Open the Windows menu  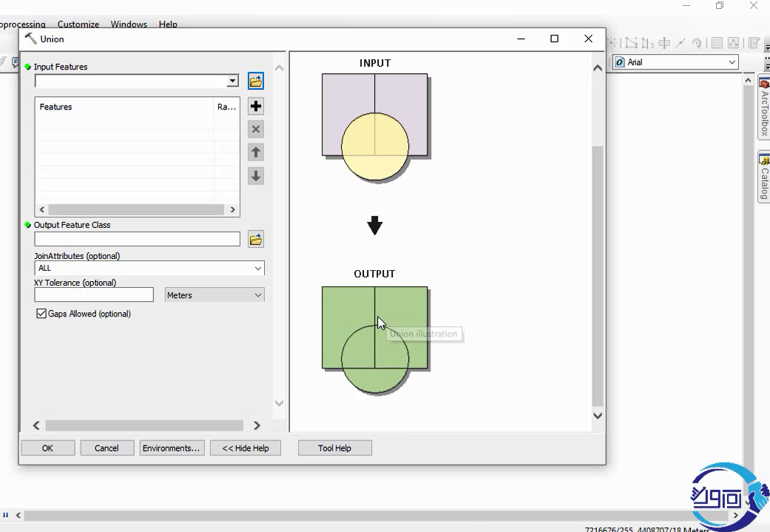pos(129,24)
